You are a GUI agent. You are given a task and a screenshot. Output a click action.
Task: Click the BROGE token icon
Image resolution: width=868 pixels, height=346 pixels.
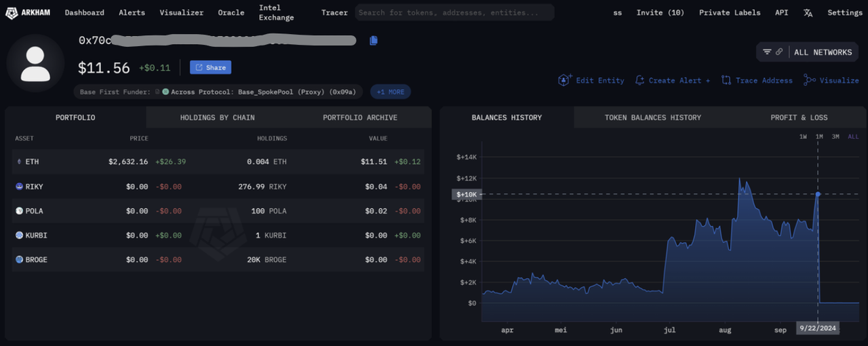tap(19, 260)
